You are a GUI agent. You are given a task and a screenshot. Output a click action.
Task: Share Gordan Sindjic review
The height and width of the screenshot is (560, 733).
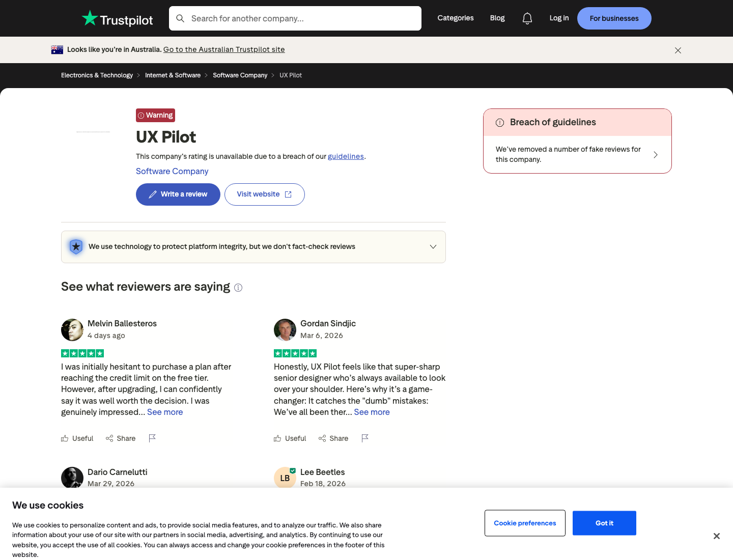tap(333, 438)
